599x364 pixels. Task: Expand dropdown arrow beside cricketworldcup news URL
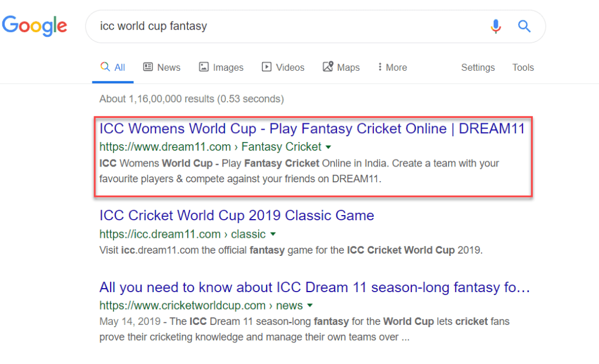tap(310, 306)
